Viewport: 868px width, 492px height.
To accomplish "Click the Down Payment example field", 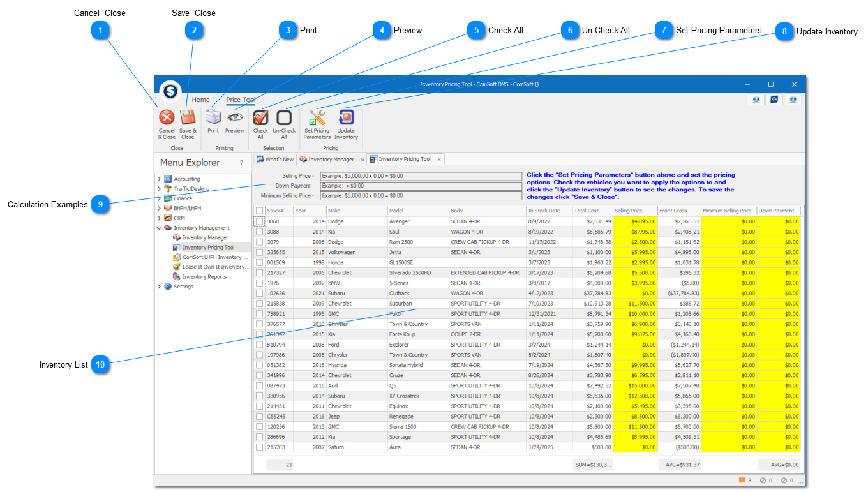I will tap(421, 186).
